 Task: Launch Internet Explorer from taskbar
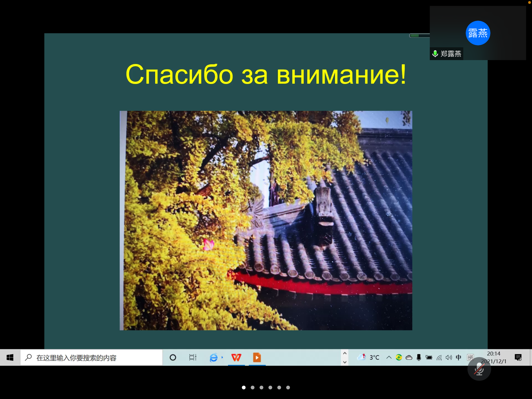pos(214,357)
